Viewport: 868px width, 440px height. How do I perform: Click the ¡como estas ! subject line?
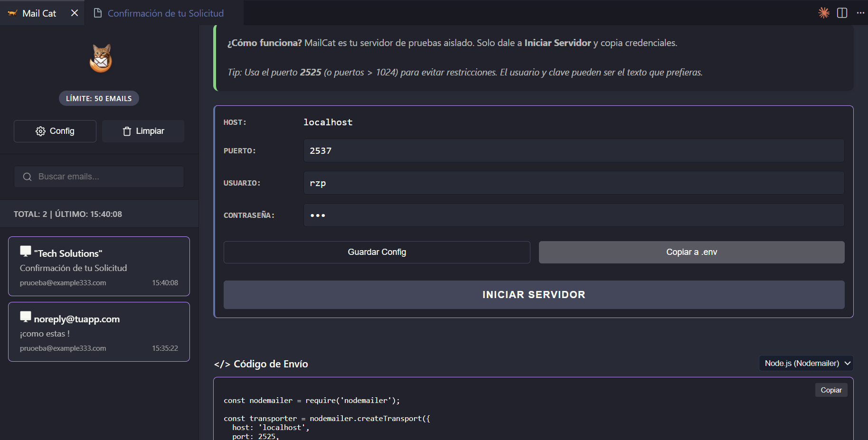(45, 334)
